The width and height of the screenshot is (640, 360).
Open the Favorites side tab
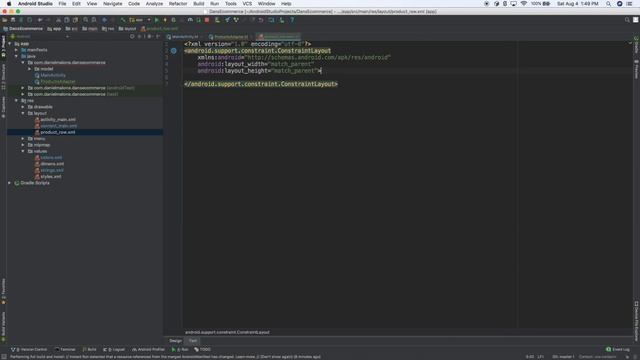tap(3, 291)
